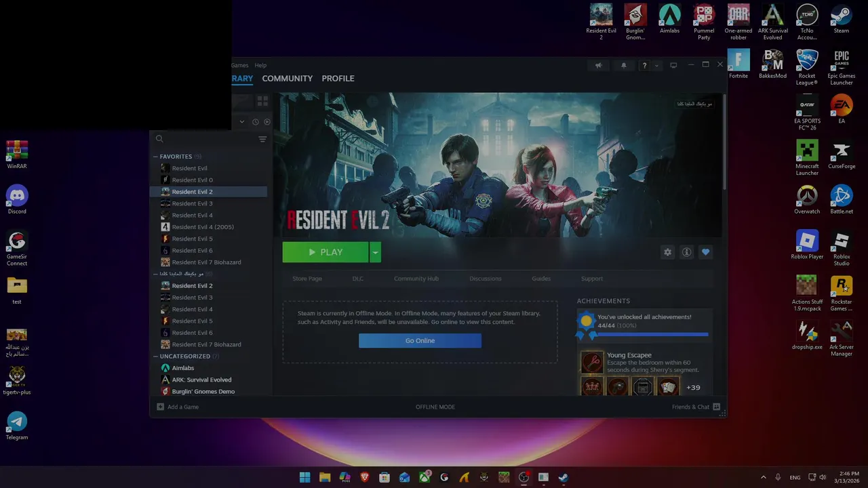Viewport: 868px width, 488px height.
Task: Click the Steam library vertical scrollbar
Action: [x=724, y=142]
